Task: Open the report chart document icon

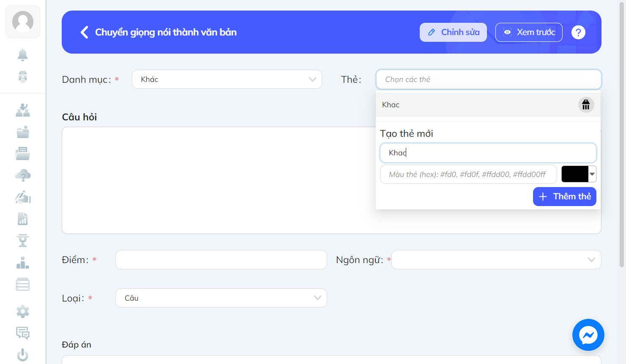Action: pyautogui.click(x=23, y=219)
